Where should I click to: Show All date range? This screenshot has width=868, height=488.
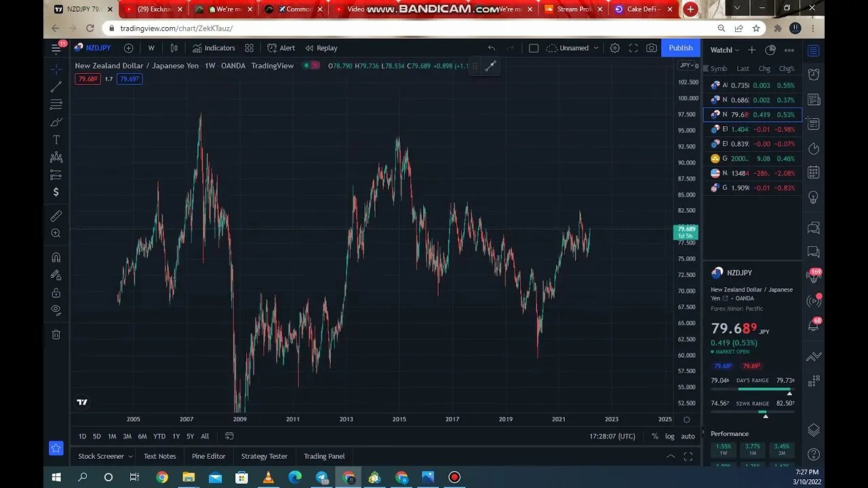(x=205, y=436)
